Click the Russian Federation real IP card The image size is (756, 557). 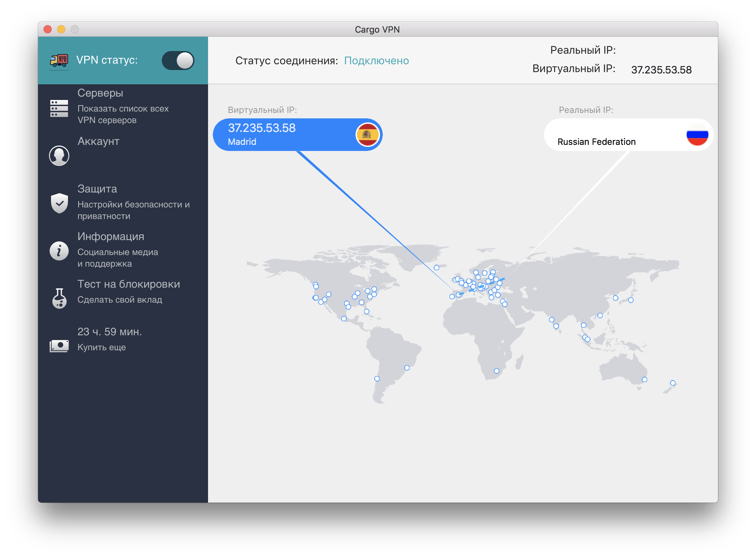click(628, 135)
